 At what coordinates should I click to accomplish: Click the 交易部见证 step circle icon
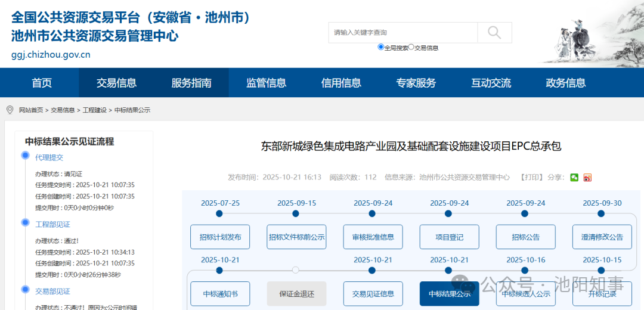click(x=25, y=289)
